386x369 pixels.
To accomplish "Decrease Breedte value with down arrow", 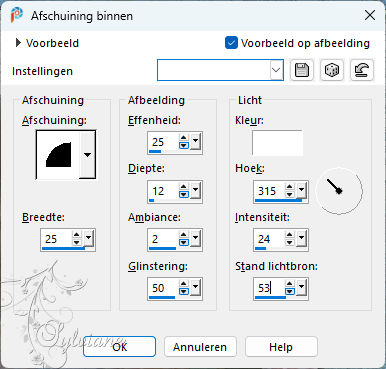I will point(77,242).
